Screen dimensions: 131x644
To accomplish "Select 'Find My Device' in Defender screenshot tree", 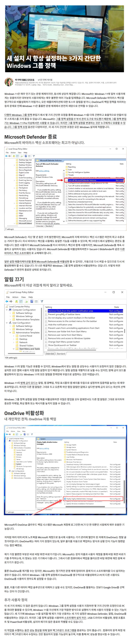I will [x=23, y=193].
